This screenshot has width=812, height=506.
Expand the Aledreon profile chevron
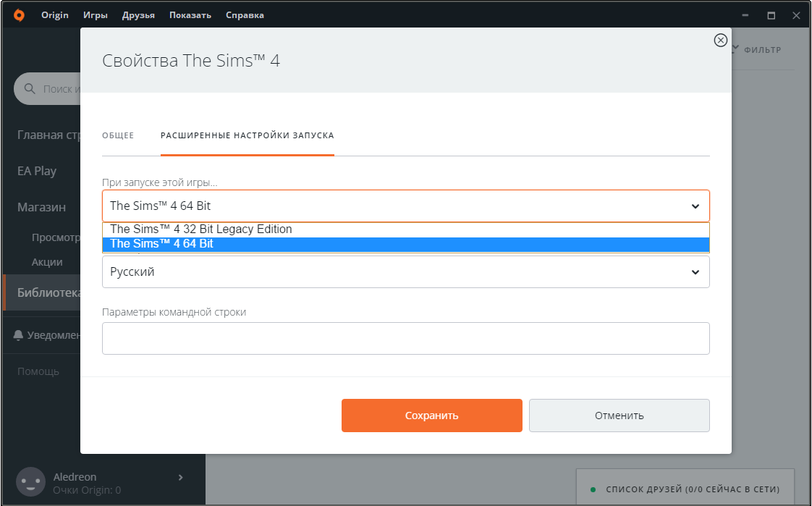pyautogui.click(x=181, y=478)
